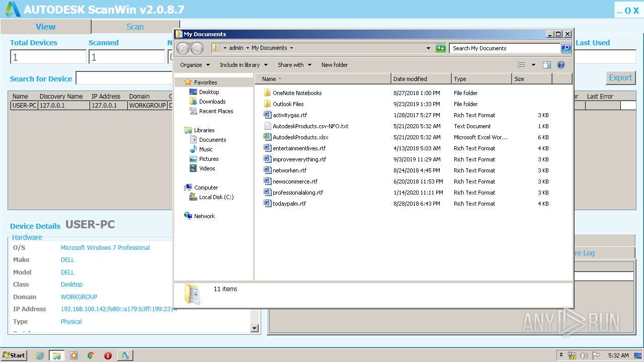Image resolution: width=644 pixels, height=362 pixels.
Task: Select the AutodeskProducts.xlsx Excel icon
Action: (x=267, y=137)
